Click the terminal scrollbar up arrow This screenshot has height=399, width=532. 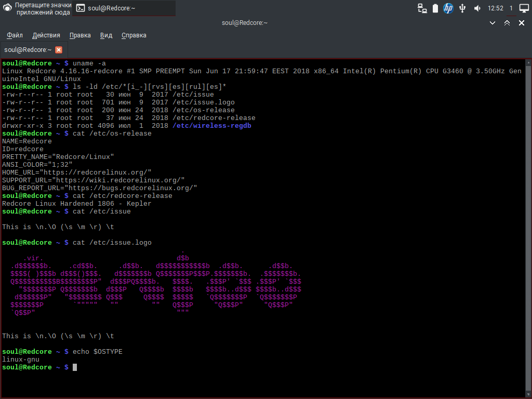528,63
